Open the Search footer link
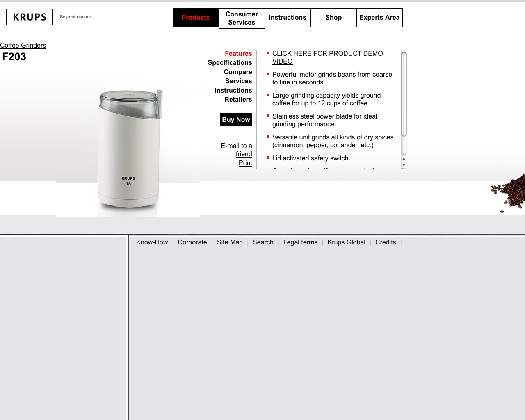Viewport: 525px width, 420px height. [x=263, y=242]
